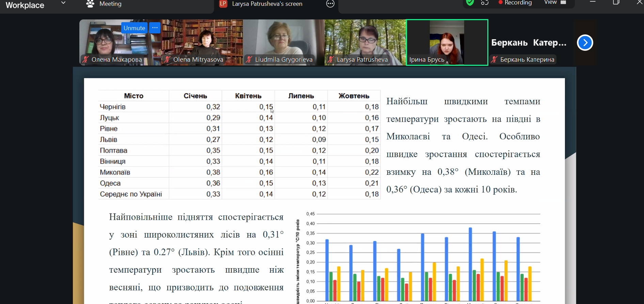Switch to the Meeting tab
Viewport: 644px width, 304px height.
(x=110, y=4)
